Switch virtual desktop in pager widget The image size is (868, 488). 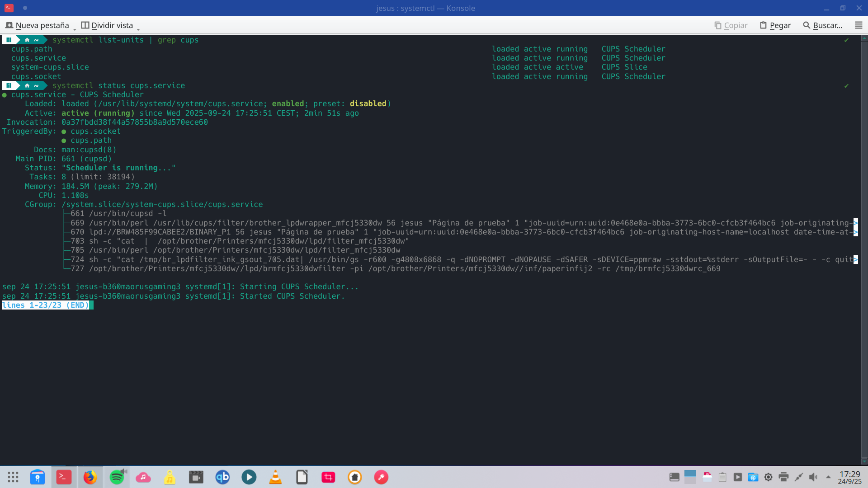(690, 480)
